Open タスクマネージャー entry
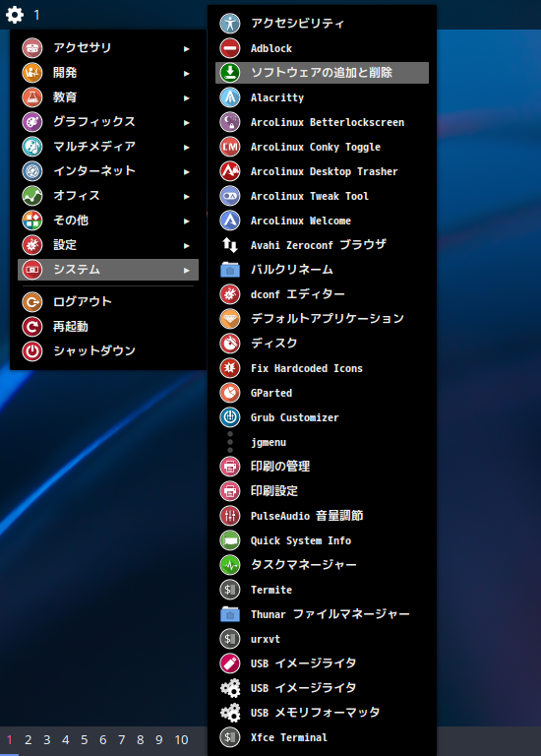 point(322,565)
